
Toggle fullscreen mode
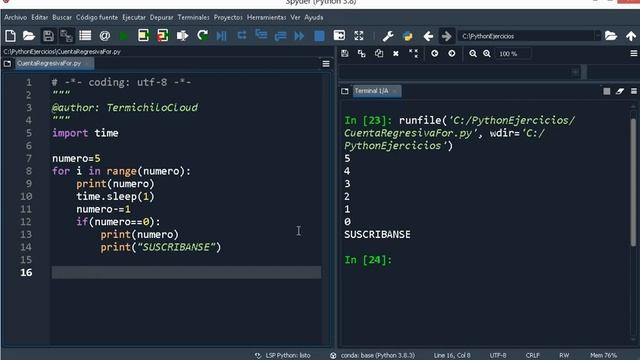tap(359, 36)
